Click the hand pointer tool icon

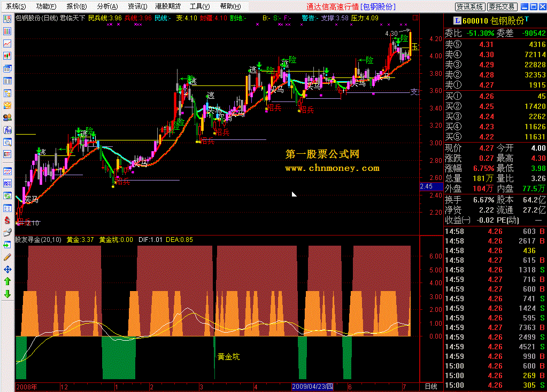click(7, 232)
